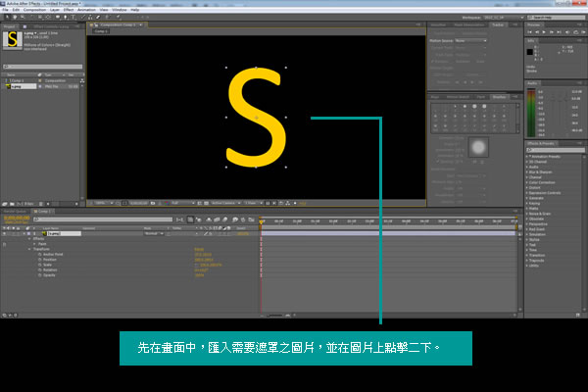Open the 1 View layout dropdown
The width and height of the screenshot is (588, 392).
tap(252, 203)
